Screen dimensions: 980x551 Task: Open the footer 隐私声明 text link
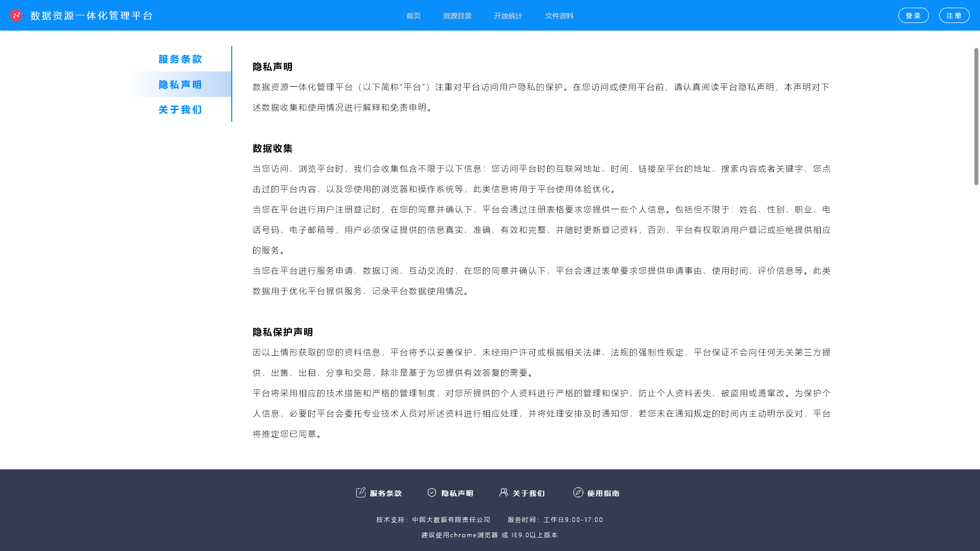pos(457,493)
